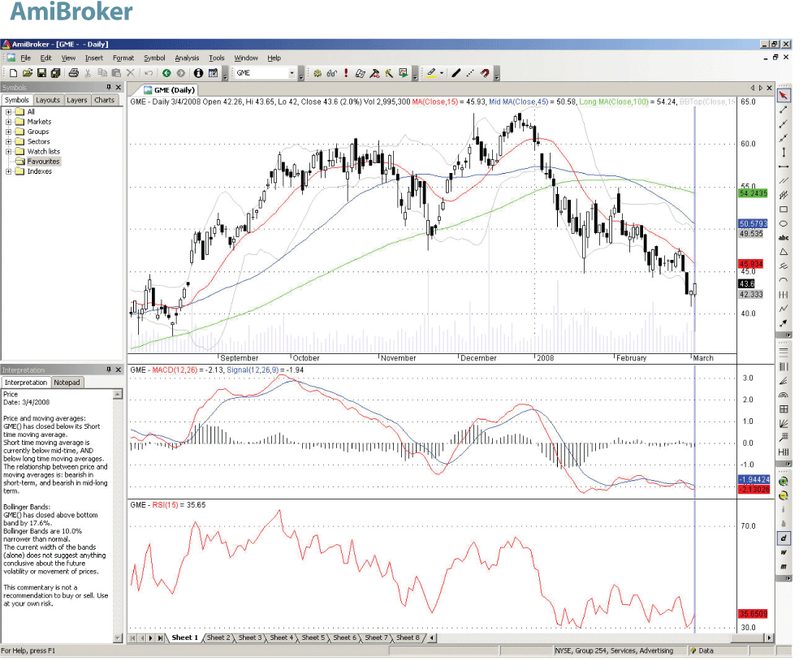
Task: Click the Help menu
Action: [274, 58]
